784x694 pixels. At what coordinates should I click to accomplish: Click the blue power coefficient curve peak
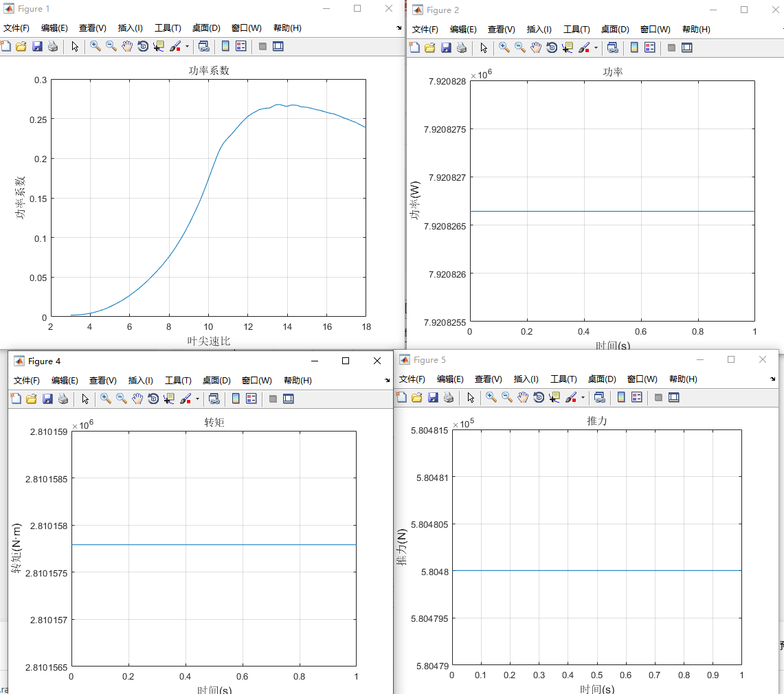[x=278, y=105]
